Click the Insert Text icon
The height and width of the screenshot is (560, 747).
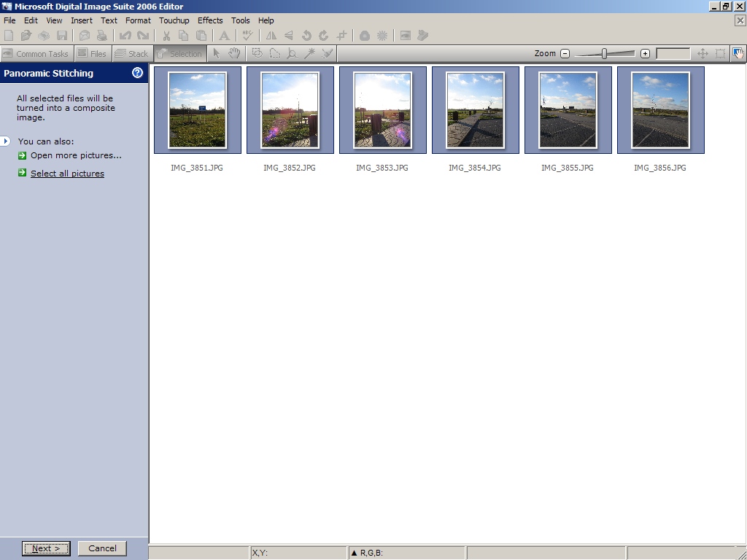tap(224, 35)
